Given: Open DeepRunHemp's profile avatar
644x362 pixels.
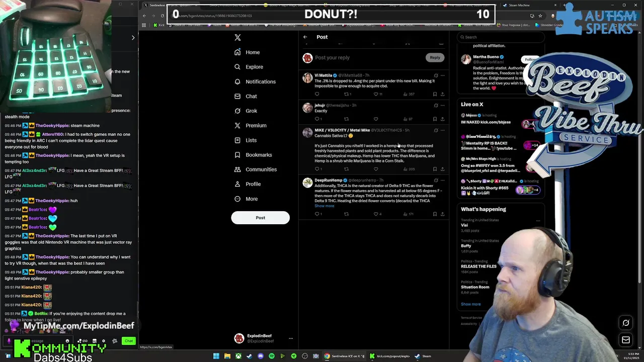Looking at the screenshot, I should pyautogui.click(x=307, y=183).
